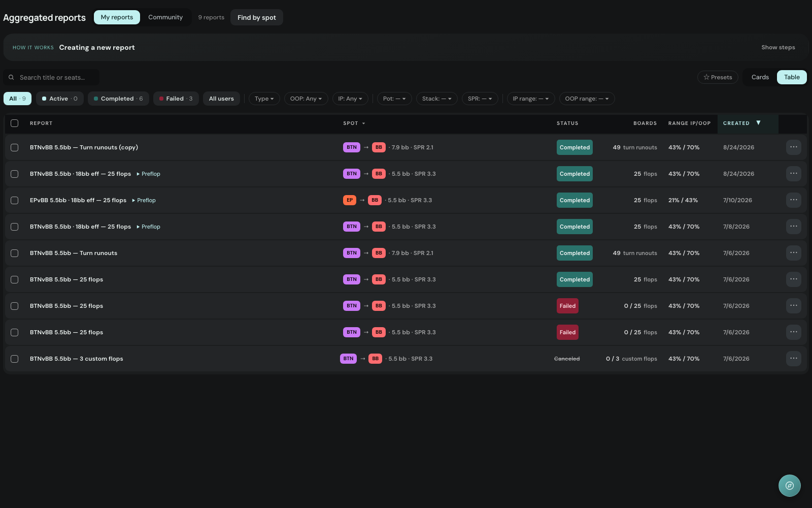This screenshot has height=508, width=812.
Task: Check the 'BTNvBB 5.5bb — Turn runouts (copy)' row checkbox
Action: (15, 147)
